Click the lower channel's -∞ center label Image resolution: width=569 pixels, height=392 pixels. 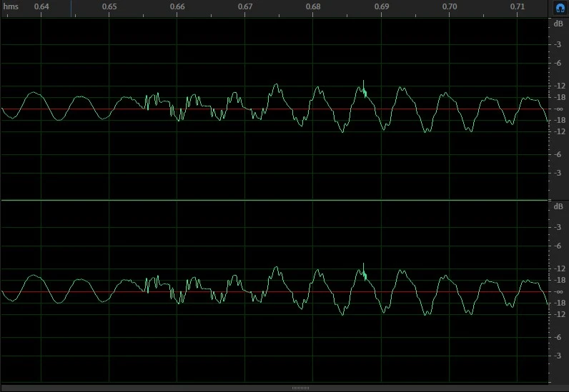pos(558,291)
